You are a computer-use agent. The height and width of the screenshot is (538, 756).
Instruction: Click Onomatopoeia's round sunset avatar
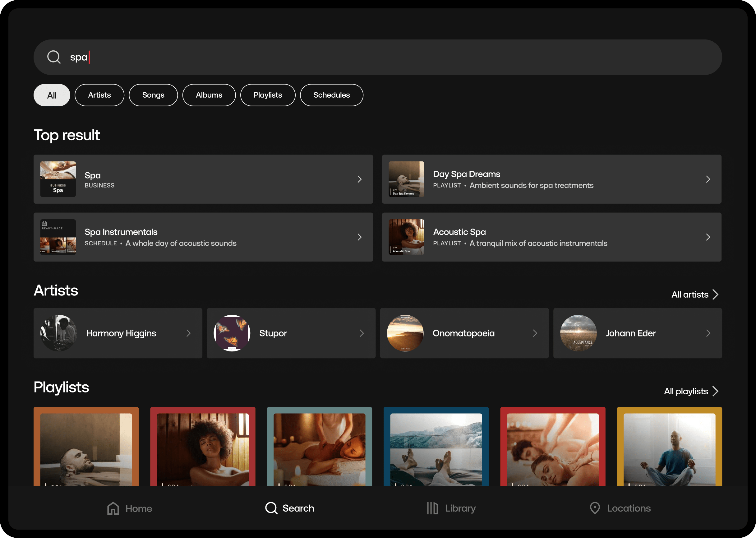point(405,333)
